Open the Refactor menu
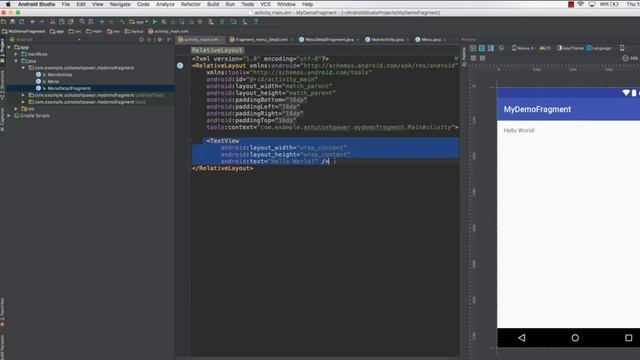The image size is (640, 360). point(191,4)
